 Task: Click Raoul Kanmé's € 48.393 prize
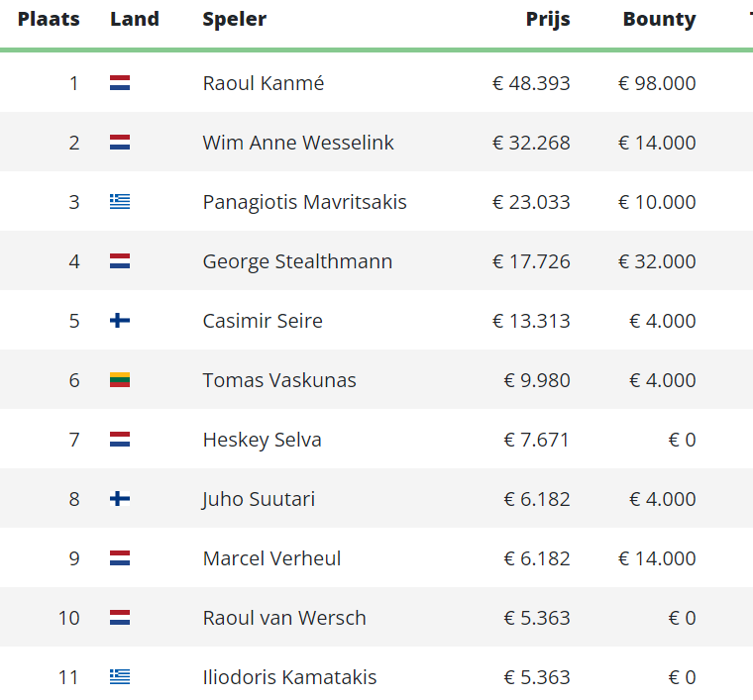coord(531,83)
